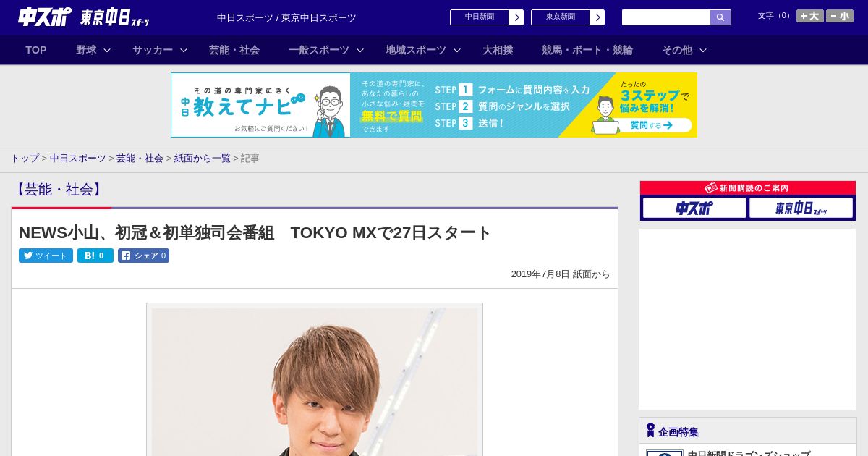Open the 一般スポーツ menu
This screenshot has height=456, width=868.
tap(319, 50)
